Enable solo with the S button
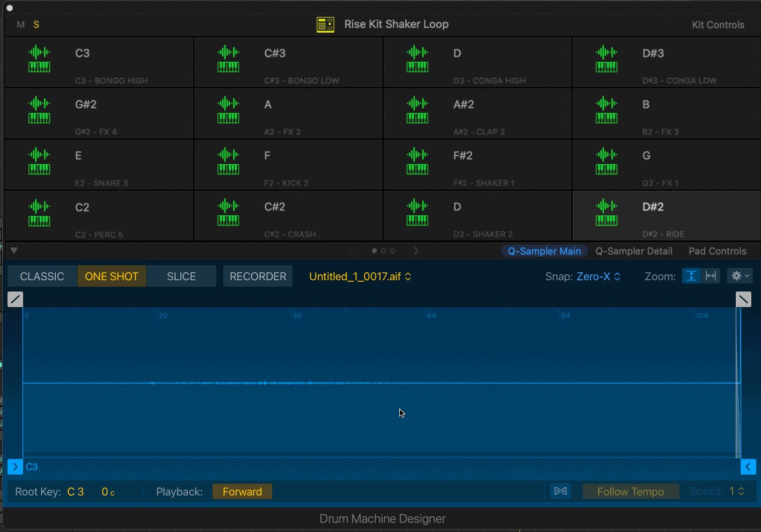Viewport: 761px width, 532px height. tap(35, 24)
